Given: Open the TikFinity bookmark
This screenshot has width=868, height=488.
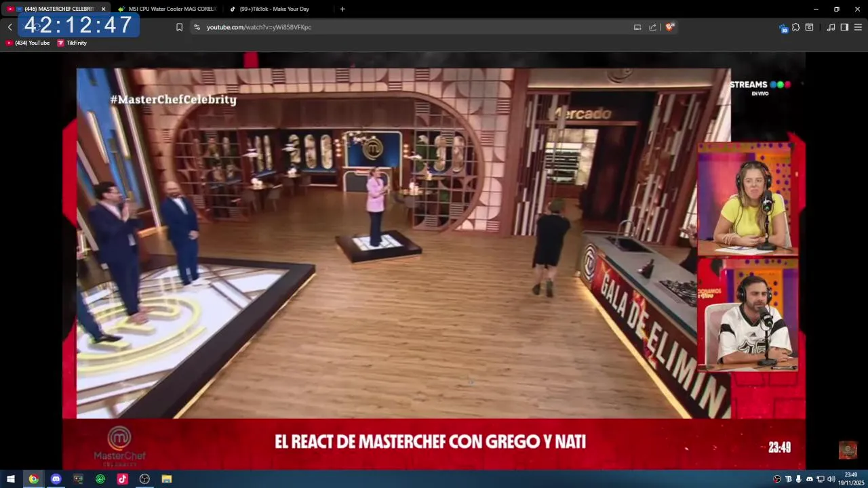Looking at the screenshot, I should (x=72, y=43).
